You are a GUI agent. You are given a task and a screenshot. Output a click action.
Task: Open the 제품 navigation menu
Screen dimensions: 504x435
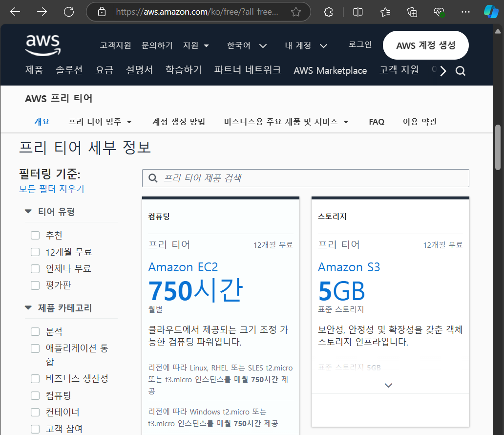(34, 70)
